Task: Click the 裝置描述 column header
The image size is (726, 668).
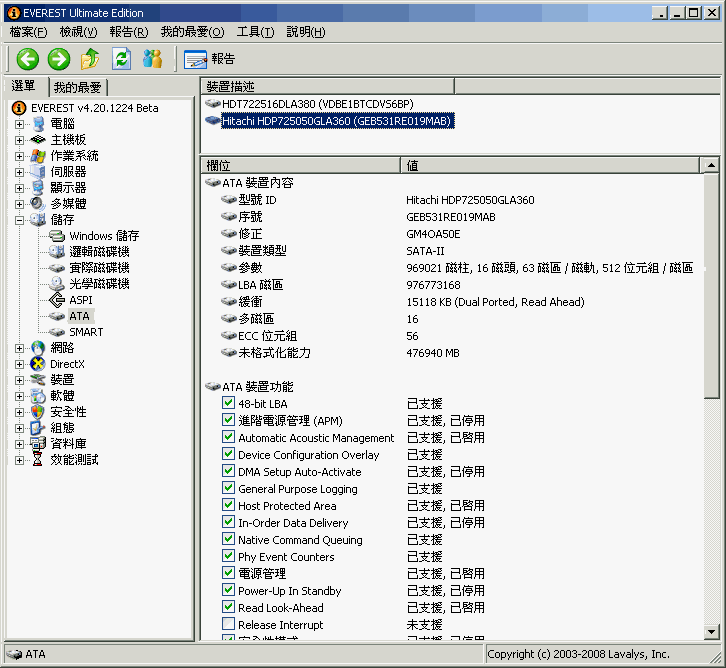Action: pyautogui.click(x=328, y=87)
